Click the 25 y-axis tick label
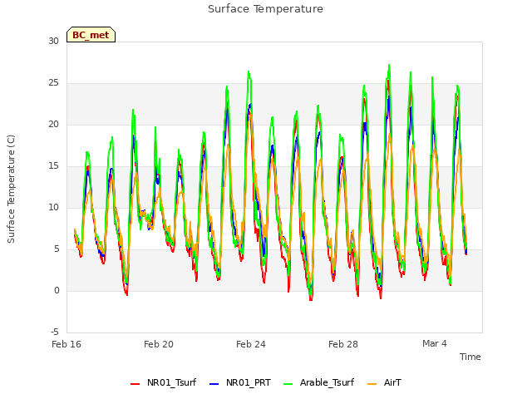 [x=53, y=83]
